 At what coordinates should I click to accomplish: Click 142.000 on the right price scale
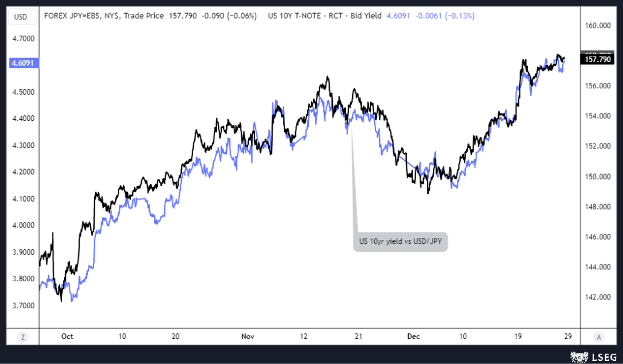597,298
